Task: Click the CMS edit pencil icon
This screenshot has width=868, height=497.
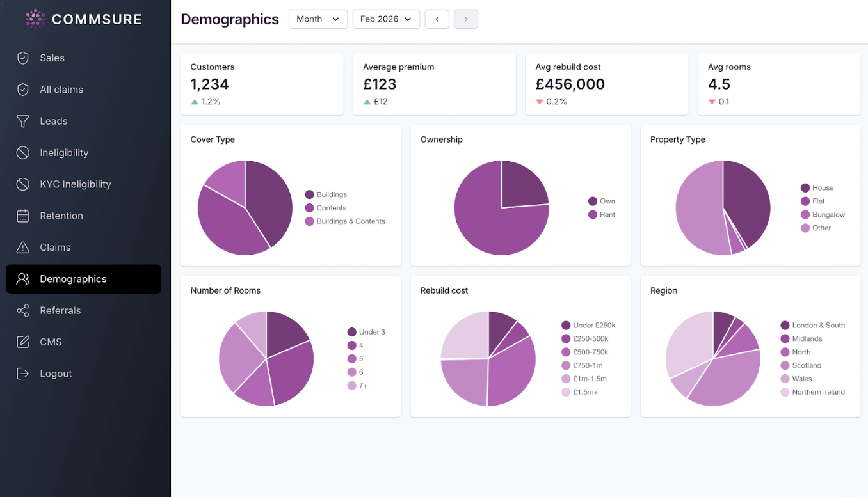Action: [23, 342]
